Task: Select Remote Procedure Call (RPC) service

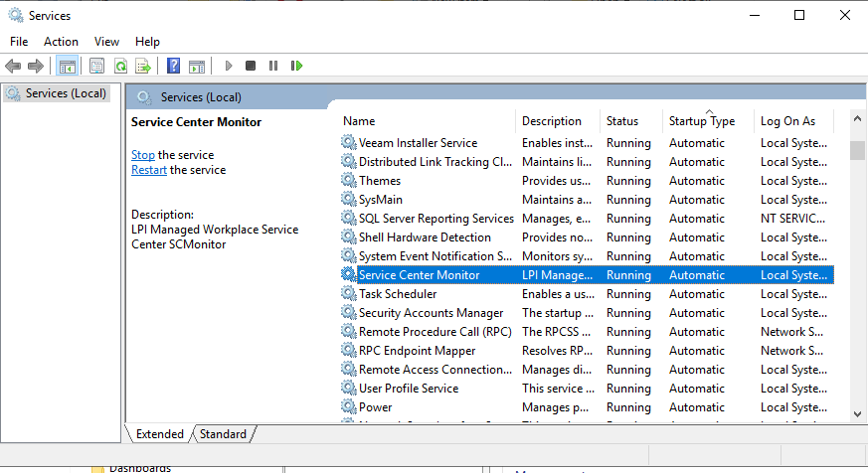Action: pos(435,331)
